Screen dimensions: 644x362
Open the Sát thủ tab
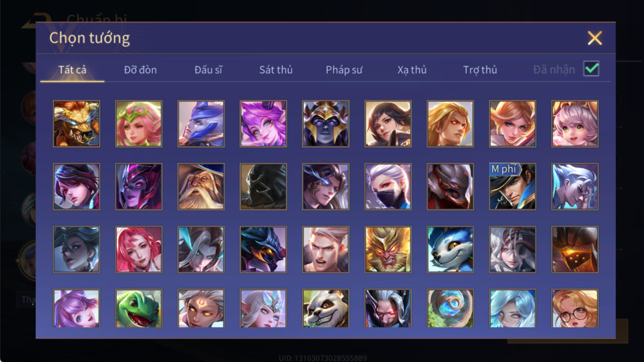[276, 70]
